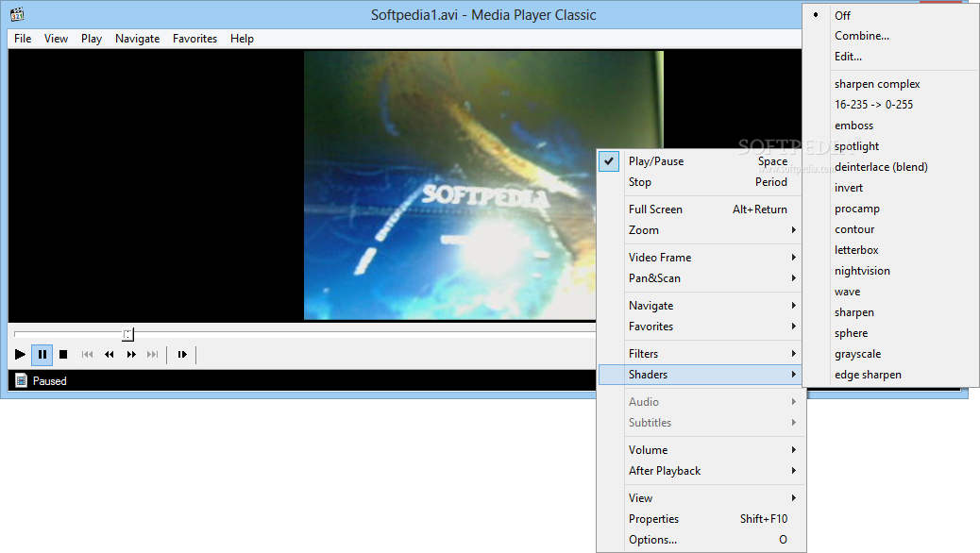Expand the Video Frame submenu

pyautogui.click(x=701, y=258)
